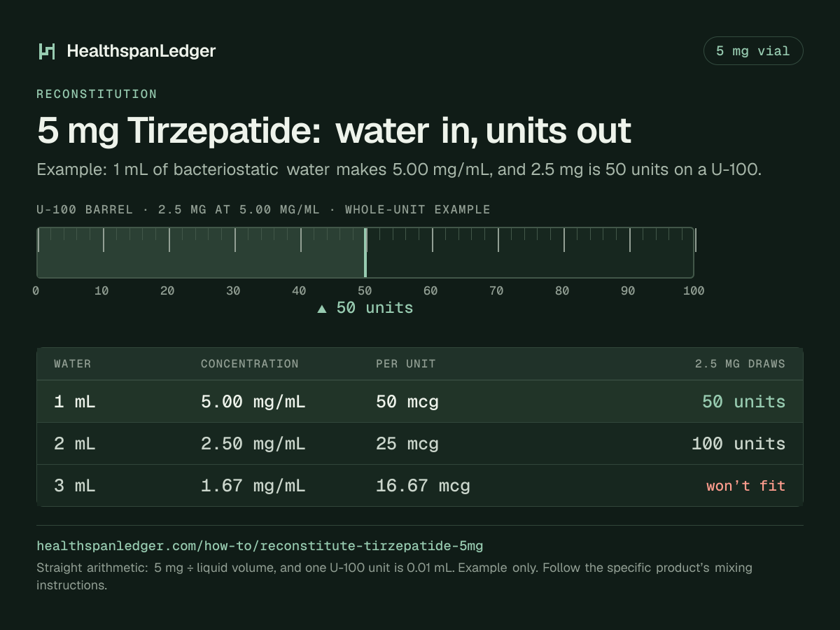Click "50 units" in the 1 mL row
The image size is (840, 630).
pos(744,402)
